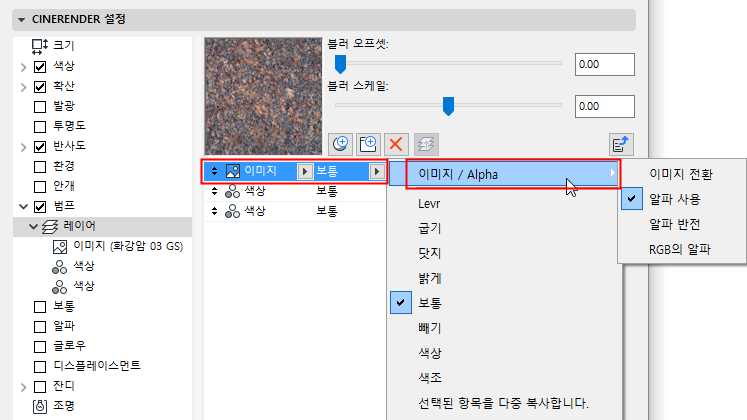Select checked 보통 blend mode in menu

click(430, 303)
